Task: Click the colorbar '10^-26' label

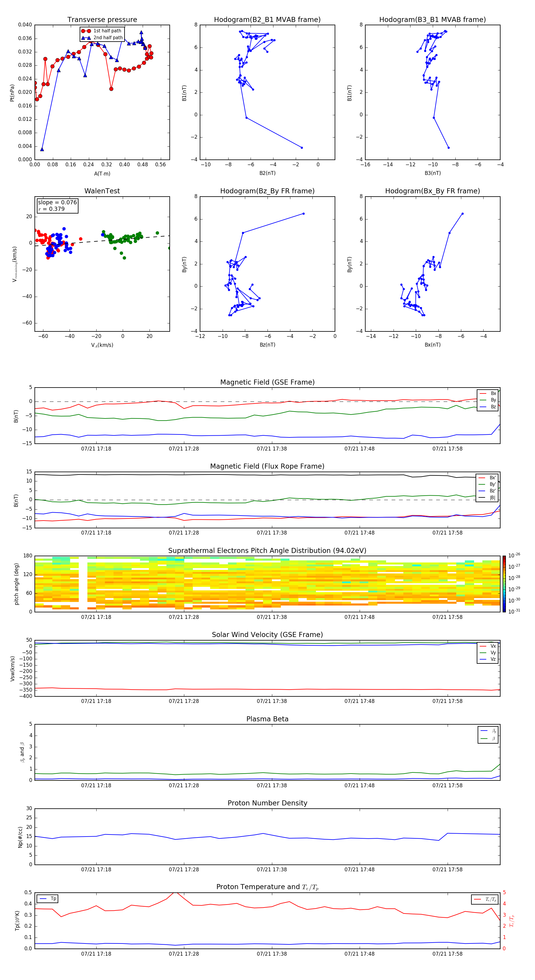Action: coord(514,555)
